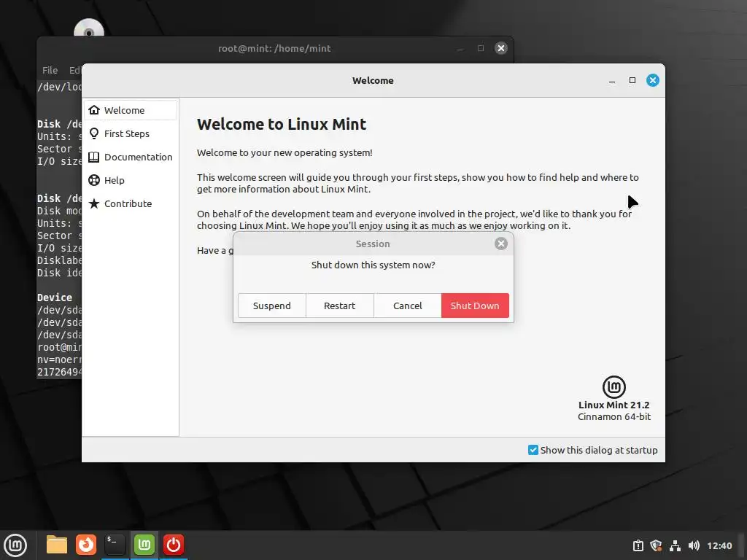Close the Welcome window

tap(653, 80)
